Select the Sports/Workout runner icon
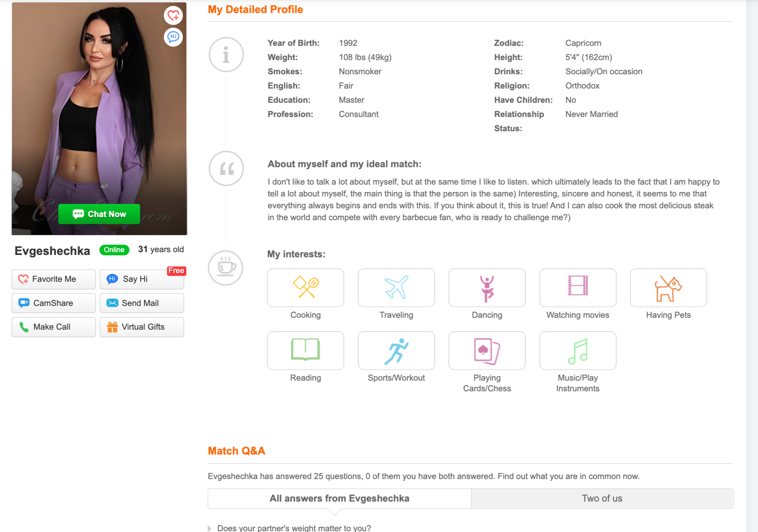This screenshot has height=532, width=758. [396, 351]
